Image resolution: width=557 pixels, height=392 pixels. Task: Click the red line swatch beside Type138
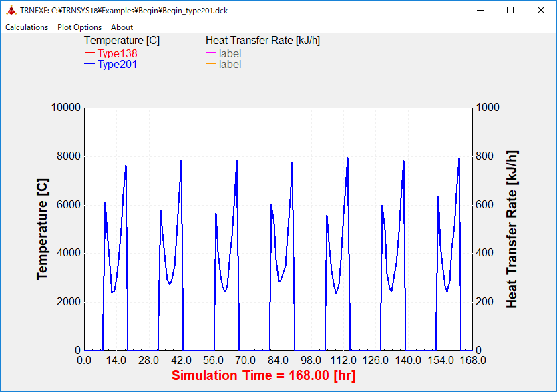click(89, 53)
